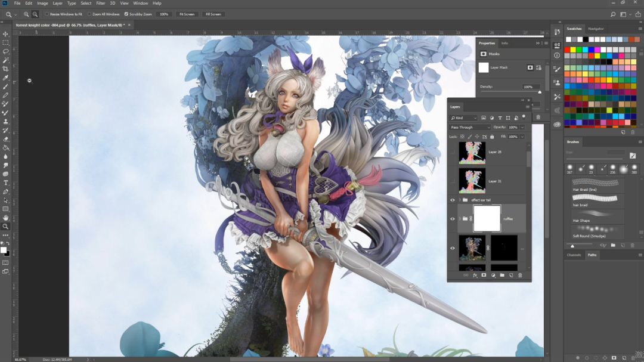644x362 pixels.
Task: Select the Hair Braid (line) brush preset
Action: point(597,185)
